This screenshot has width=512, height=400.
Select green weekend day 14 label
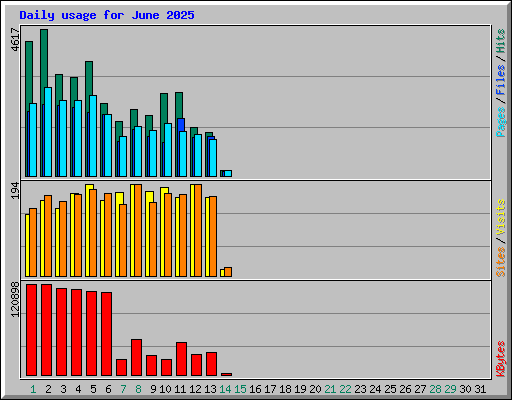point(225,389)
